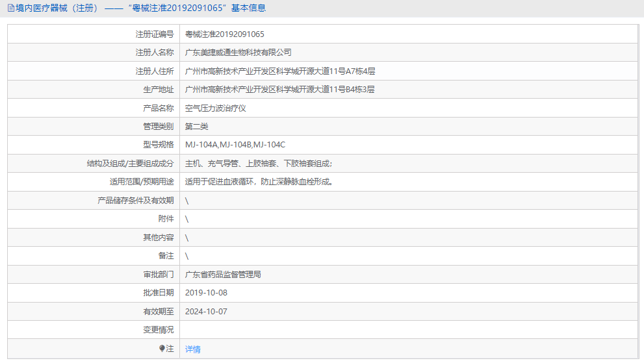The height and width of the screenshot is (363, 644).
Task: Click the 其他内容 label
Action: pos(158,238)
